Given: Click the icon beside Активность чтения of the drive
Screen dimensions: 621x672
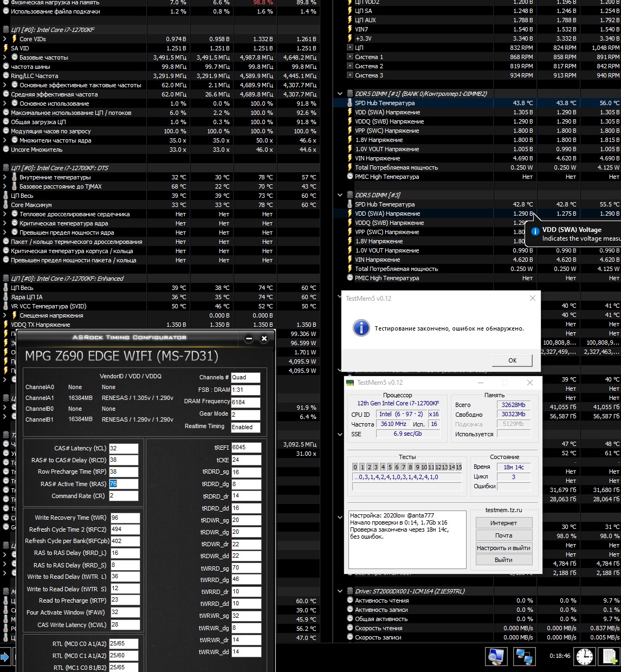Looking at the screenshot, I should click(350, 600).
